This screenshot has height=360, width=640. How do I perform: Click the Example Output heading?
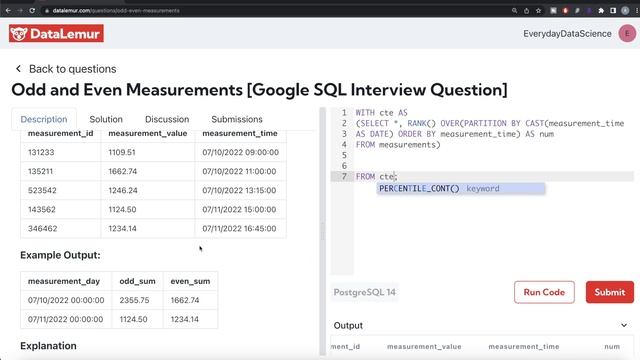click(x=60, y=255)
